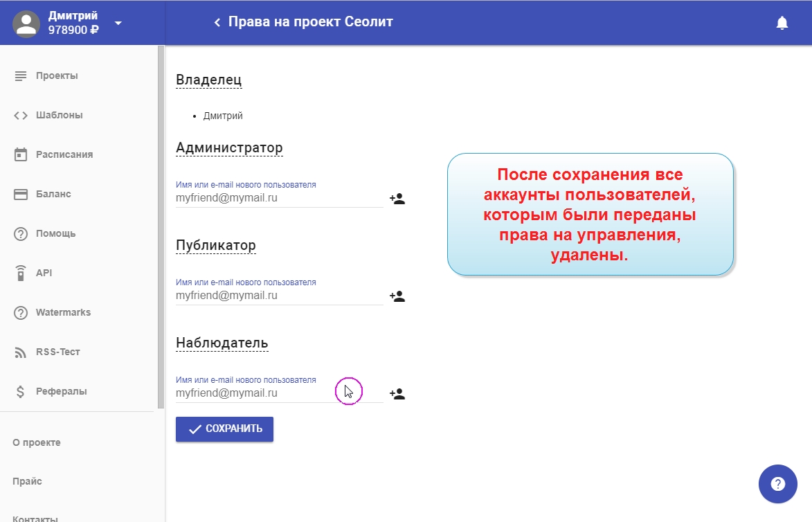Click add-user icon next to Публикатор field
Viewport: 812px width, 522px height.
tap(397, 296)
